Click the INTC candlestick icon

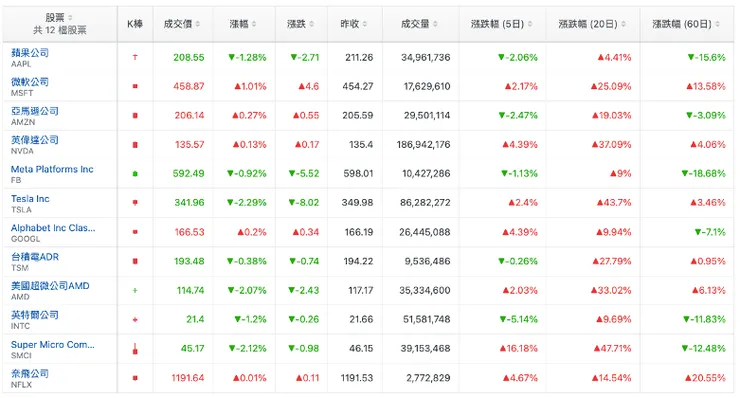tap(135, 320)
